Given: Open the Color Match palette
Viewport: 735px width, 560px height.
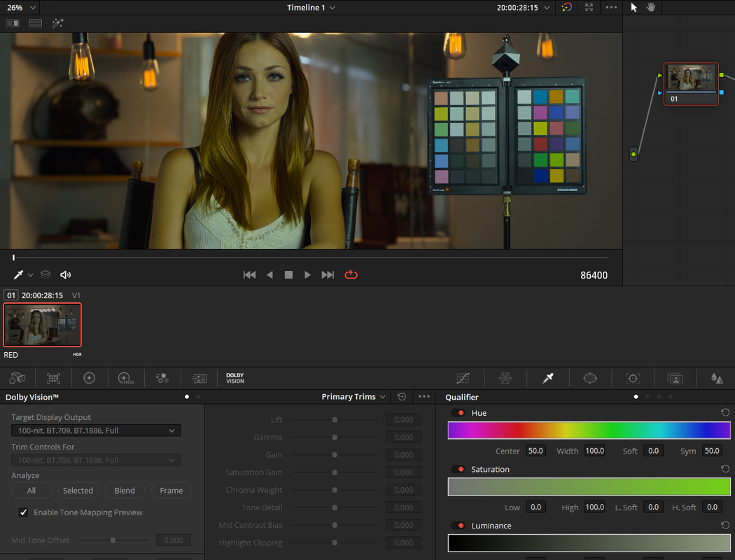Looking at the screenshot, I should click(53, 378).
